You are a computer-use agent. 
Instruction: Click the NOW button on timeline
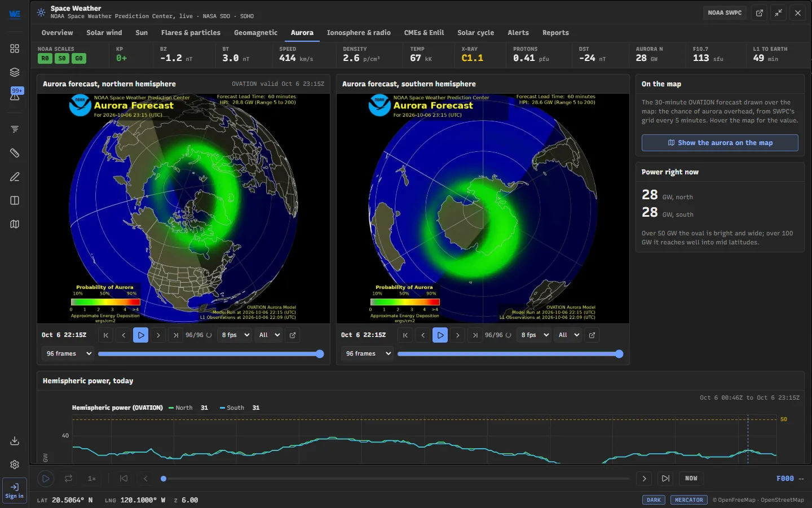691,479
